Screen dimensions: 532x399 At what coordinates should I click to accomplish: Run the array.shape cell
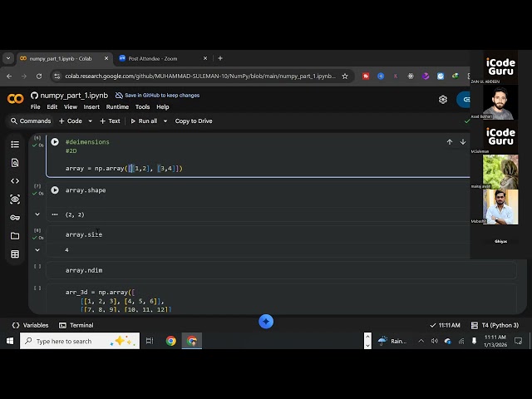click(55, 190)
